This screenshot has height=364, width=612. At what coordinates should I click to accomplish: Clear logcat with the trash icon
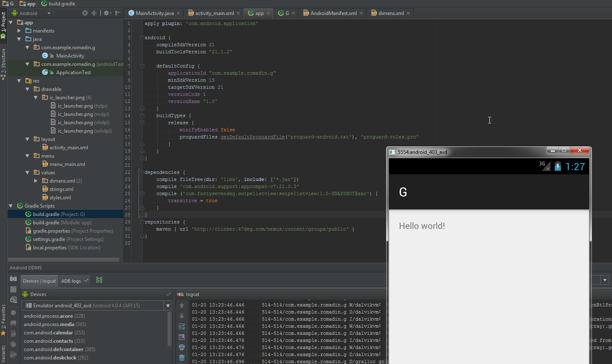(x=182, y=358)
